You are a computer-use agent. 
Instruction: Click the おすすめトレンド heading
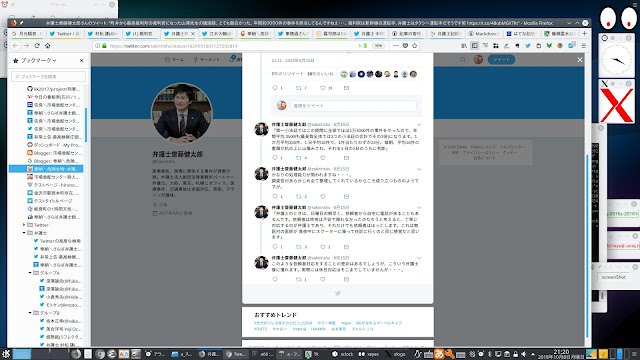276,315
